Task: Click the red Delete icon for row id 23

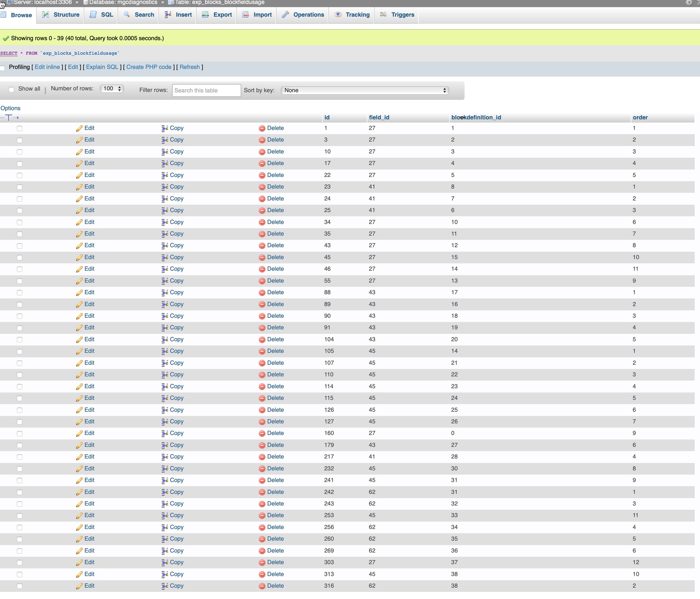Action: [x=262, y=187]
